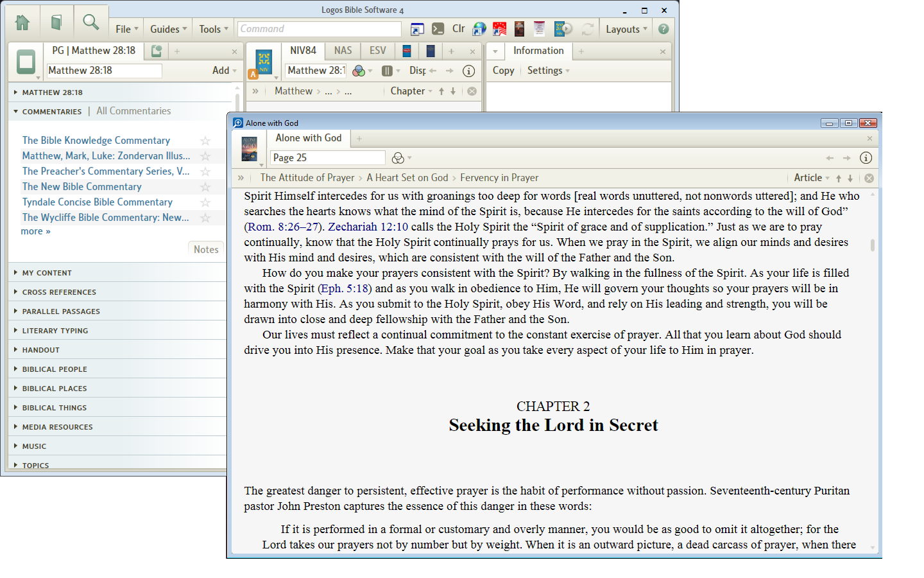This screenshot has height=578, width=924.
Task: Click the more » link
Action: (x=35, y=231)
